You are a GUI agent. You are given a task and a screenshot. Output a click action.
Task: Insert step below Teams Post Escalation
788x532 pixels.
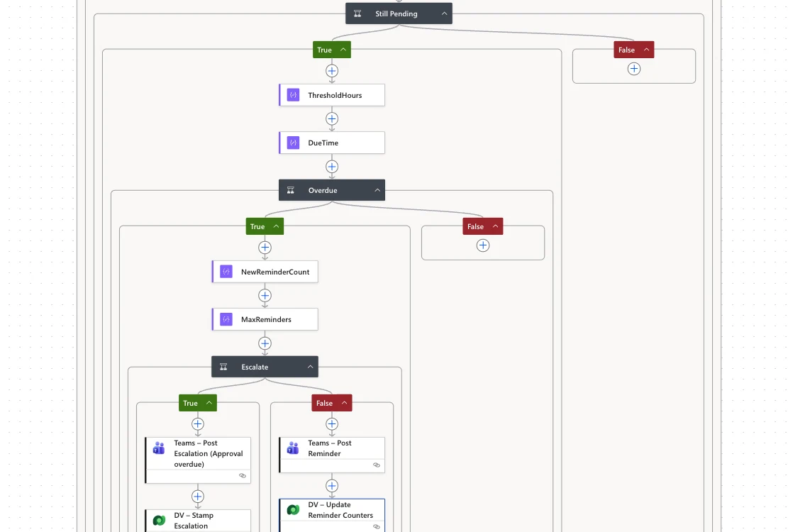[x=198, y=497]
